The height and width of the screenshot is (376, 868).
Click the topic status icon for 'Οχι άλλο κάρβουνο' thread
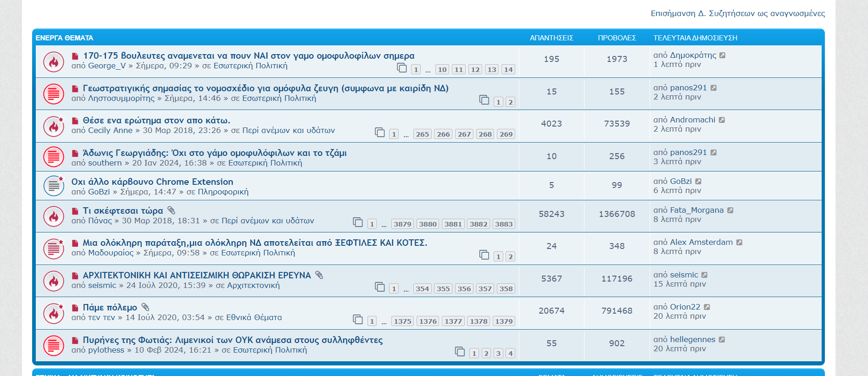pos(54,186)
